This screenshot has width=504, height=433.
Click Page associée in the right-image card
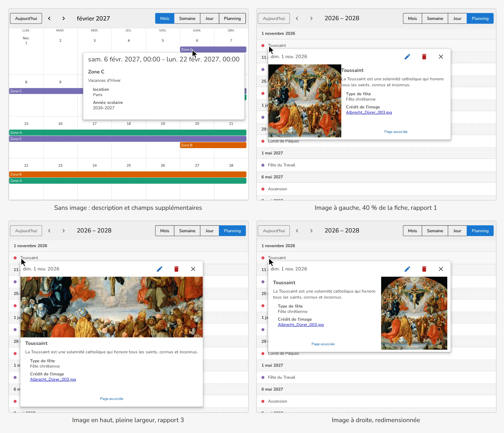pos(323,344)
